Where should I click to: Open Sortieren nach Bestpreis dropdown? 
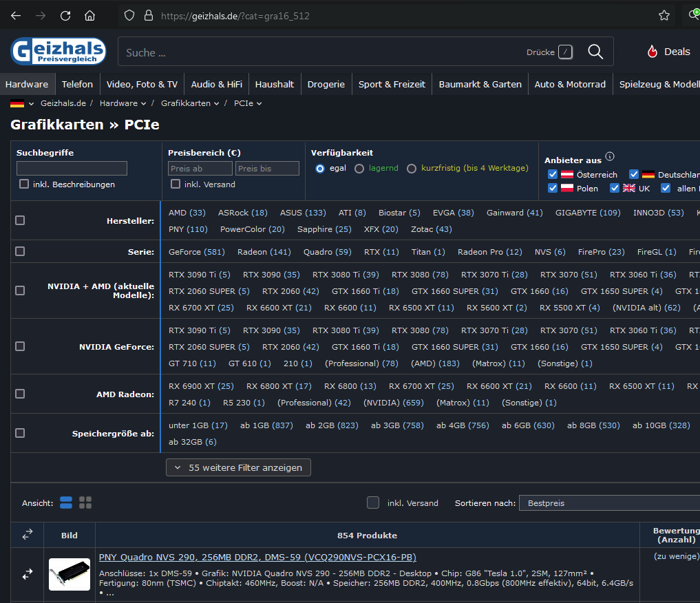click(x=609, y=503)
